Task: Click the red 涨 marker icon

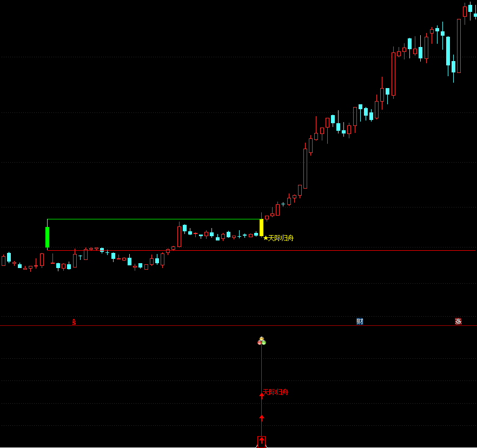Action: pos(458,321)
